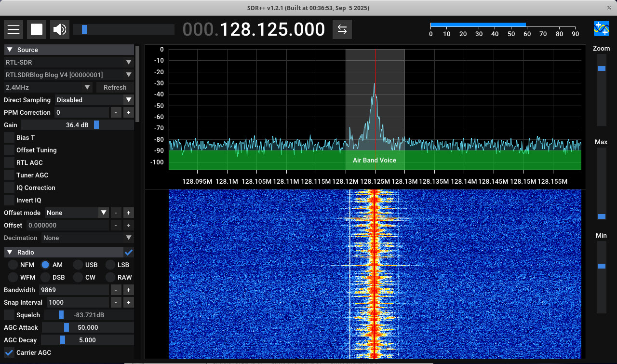
Task: Increase PPM Correction with plus button
Action: point(128,112)
